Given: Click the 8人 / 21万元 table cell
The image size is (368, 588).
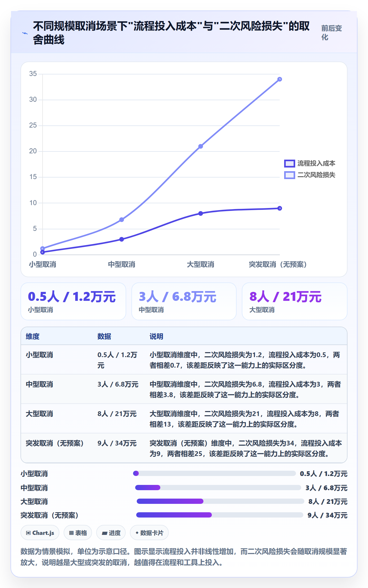Looking at the screenshot, I should [x=117, y=414].
